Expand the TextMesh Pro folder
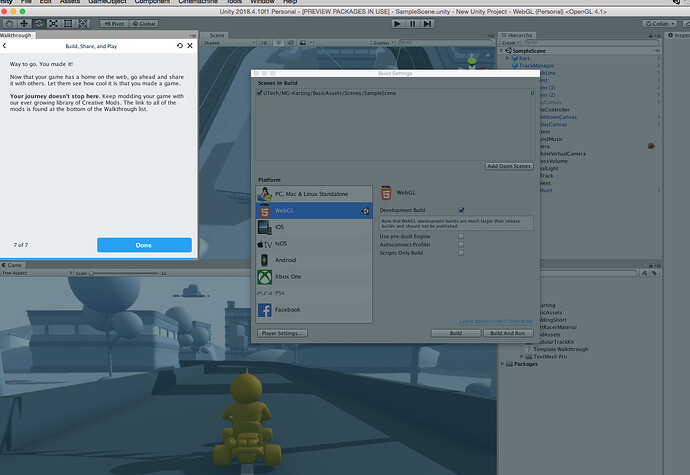The image size is (690, 475). [x=522, y=357]
